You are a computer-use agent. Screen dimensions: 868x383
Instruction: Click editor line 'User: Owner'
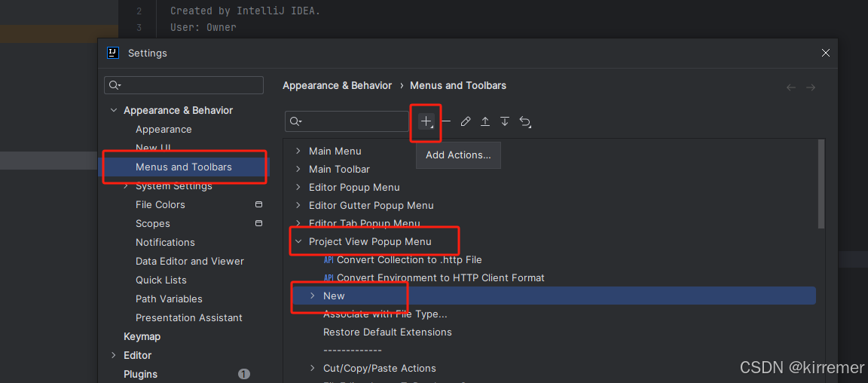tap(203, 27)
